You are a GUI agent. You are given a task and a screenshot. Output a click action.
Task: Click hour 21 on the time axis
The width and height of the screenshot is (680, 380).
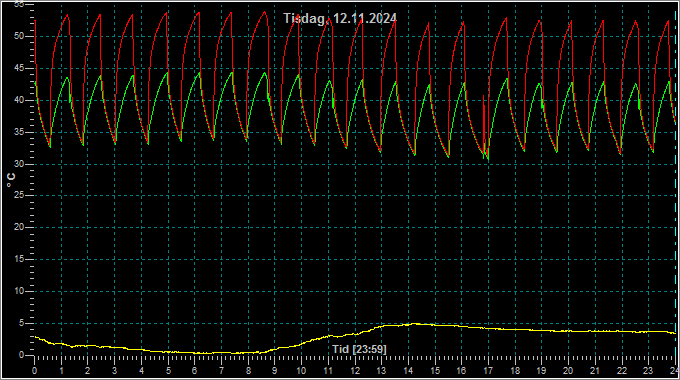pos(595,371)
